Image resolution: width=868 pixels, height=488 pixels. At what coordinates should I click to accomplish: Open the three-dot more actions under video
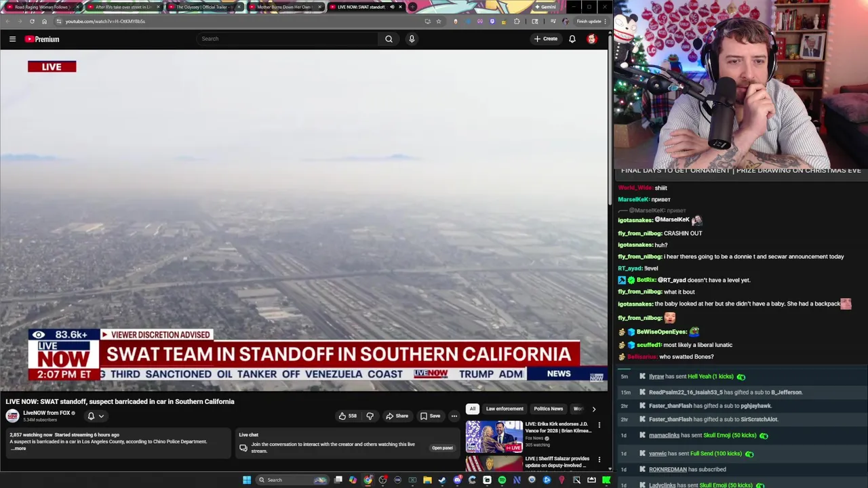454,416
